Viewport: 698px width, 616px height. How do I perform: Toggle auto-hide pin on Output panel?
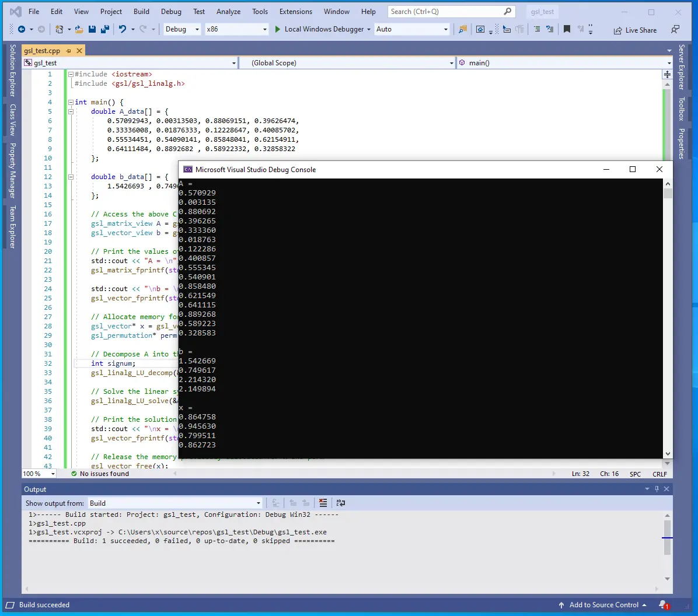point(657,489)
